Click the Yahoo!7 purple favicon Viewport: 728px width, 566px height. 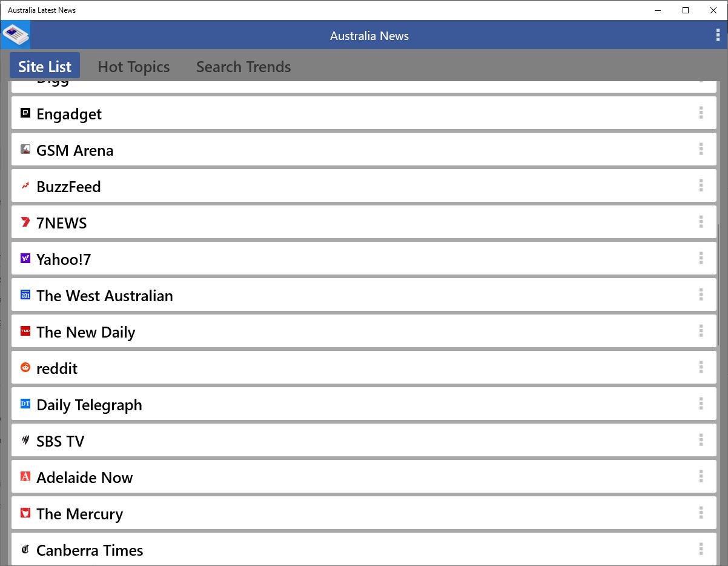tap(25, 258)
